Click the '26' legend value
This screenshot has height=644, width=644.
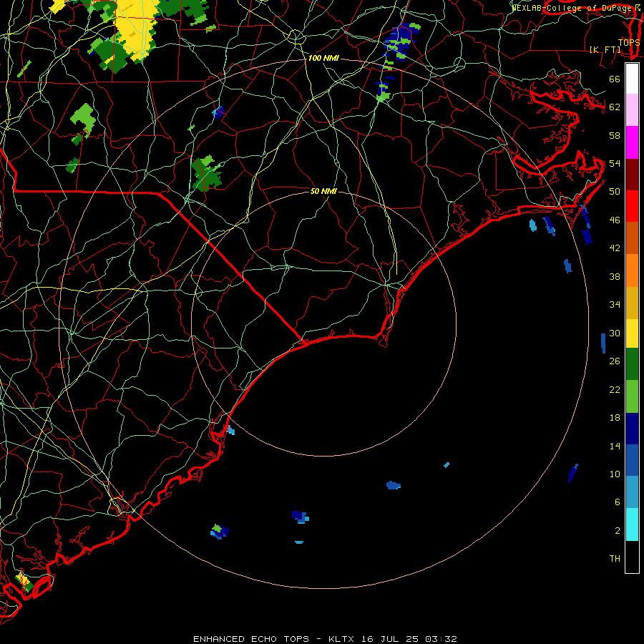[x=615, y=361]
